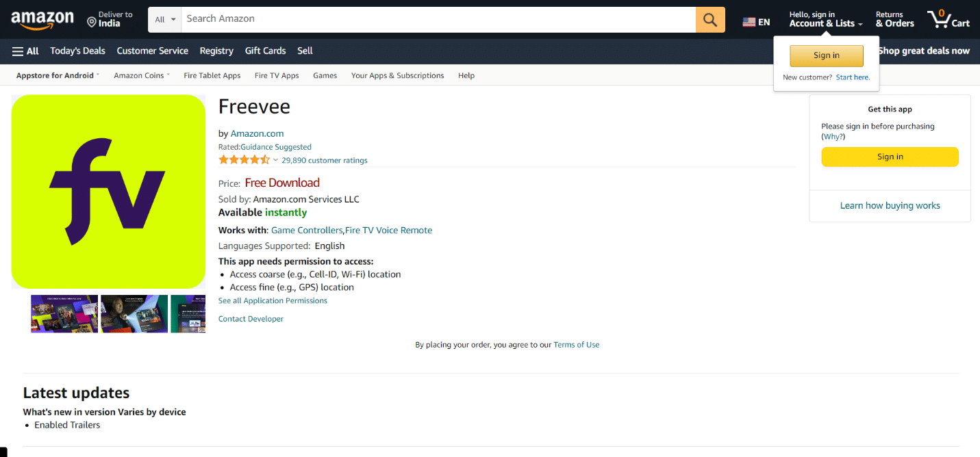Open Today's Deals
980x457 pixels.
78,51
